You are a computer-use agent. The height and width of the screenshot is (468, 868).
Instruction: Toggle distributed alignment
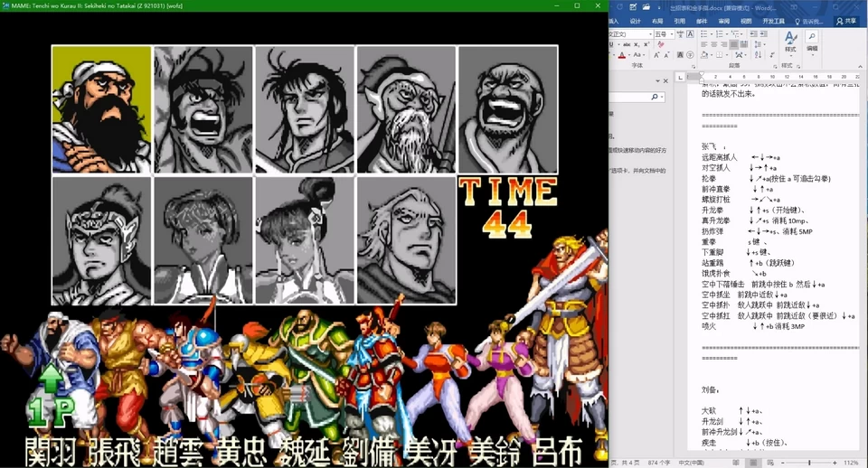point(743,44)
